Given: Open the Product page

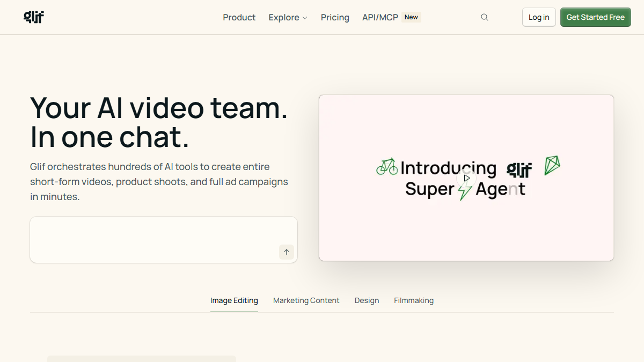Looking at the screenshot, I should [239, 17].
